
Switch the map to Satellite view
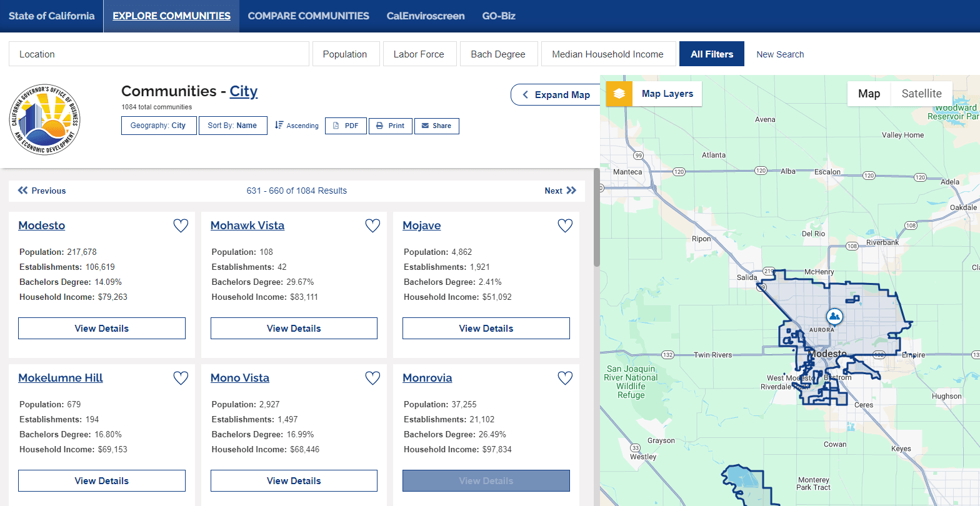pyautogui.click(x=921, y=94)
